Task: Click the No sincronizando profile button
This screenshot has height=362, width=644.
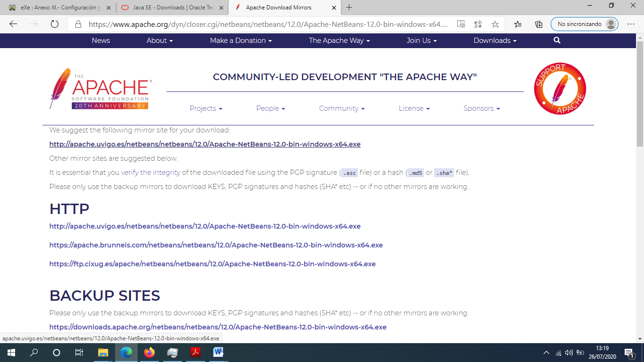Action: tap(585, 24)
